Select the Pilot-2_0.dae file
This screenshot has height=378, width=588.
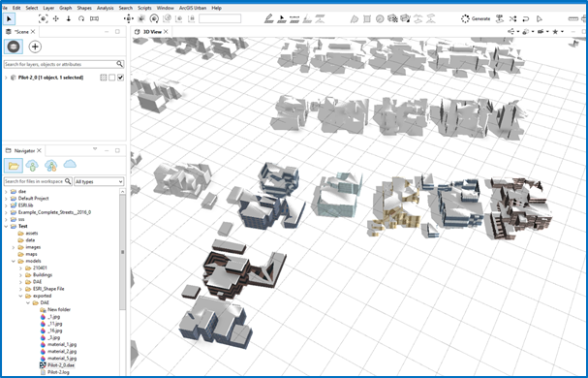(x=57, y=365)
